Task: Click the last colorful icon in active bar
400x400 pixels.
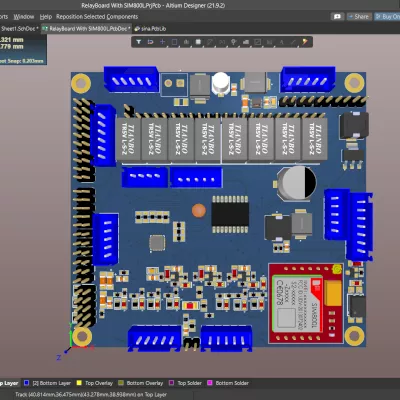Action: (305, 42)
